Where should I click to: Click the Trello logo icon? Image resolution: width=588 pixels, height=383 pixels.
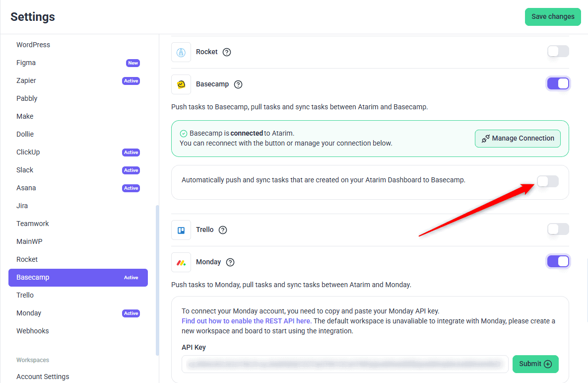coord(181,230)
